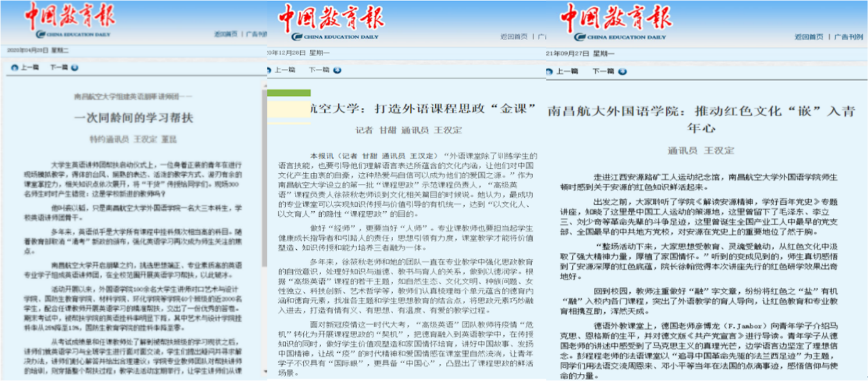Open 返回首页 link in the middle page

coord(514,36)
